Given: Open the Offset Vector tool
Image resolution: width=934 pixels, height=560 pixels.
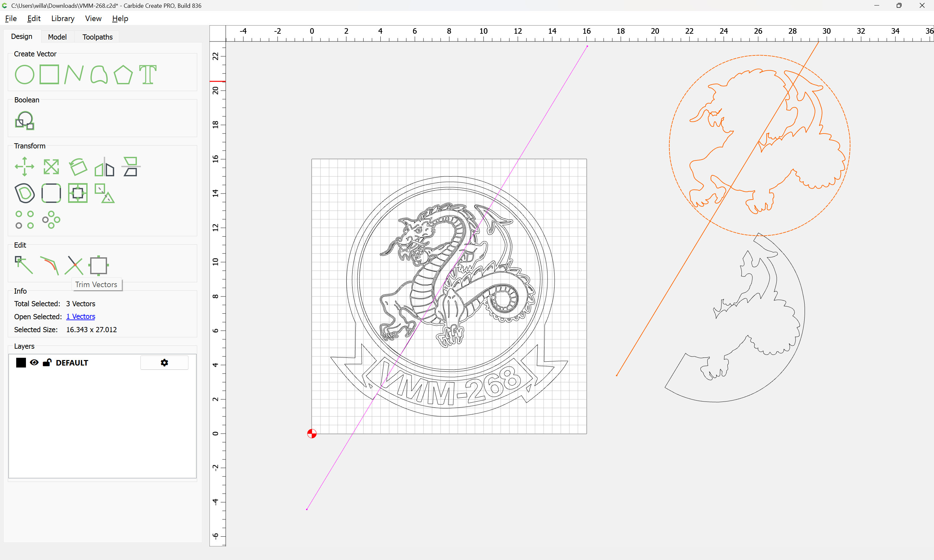Looking at the screenshot, I should tap(25, 193).
